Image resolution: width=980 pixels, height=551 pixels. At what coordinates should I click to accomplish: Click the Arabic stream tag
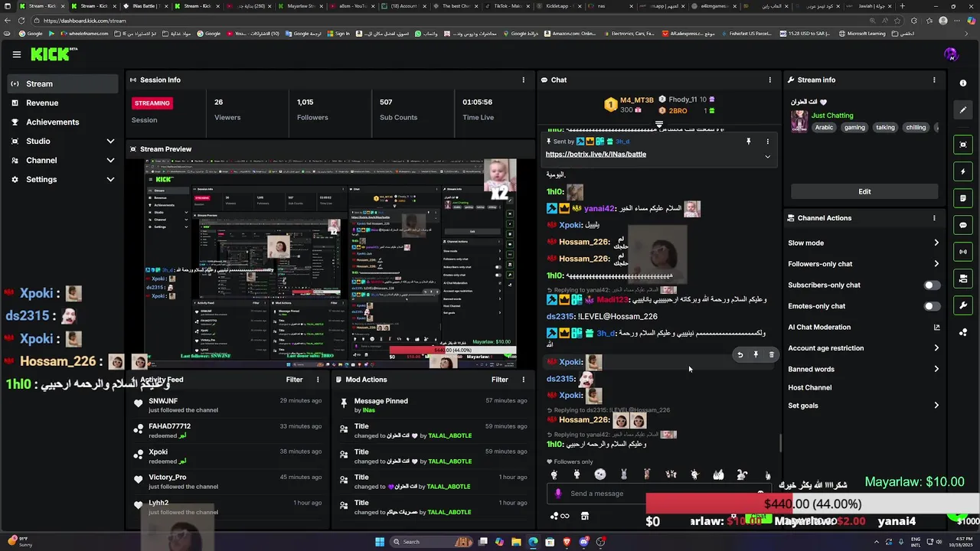pos(824,128)
